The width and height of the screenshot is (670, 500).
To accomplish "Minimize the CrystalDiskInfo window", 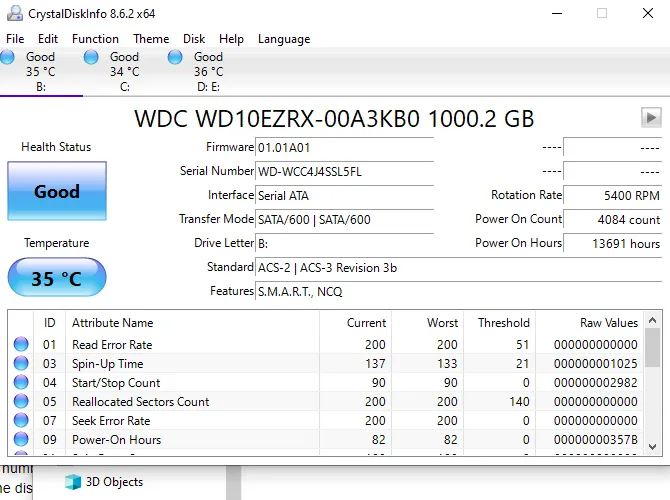I will pos(557,13).
